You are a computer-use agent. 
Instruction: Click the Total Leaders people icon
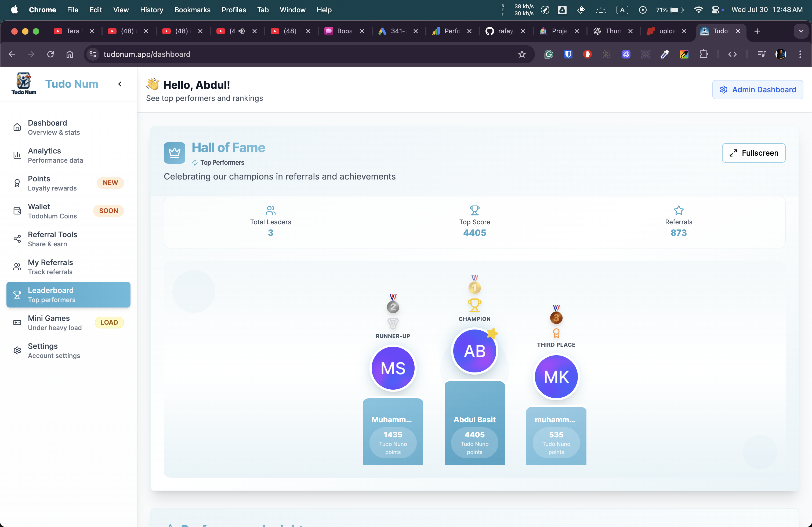[x=271, y=210]
